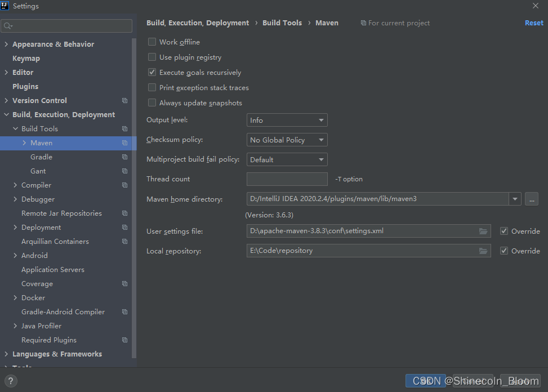
Task: Click the settings tree vertical scrollbar
Action: click(x=134, y=198)
